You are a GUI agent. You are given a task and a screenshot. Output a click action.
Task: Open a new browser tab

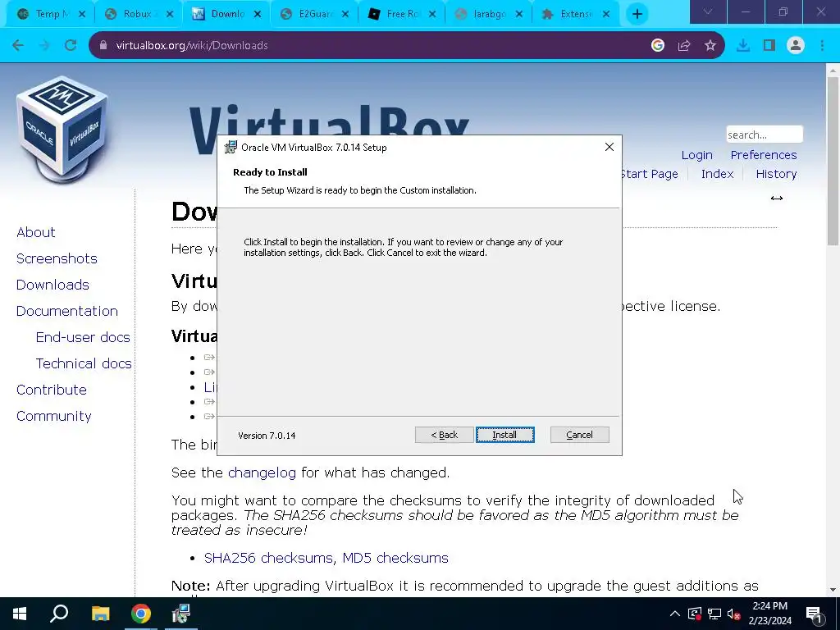point(637,15)
